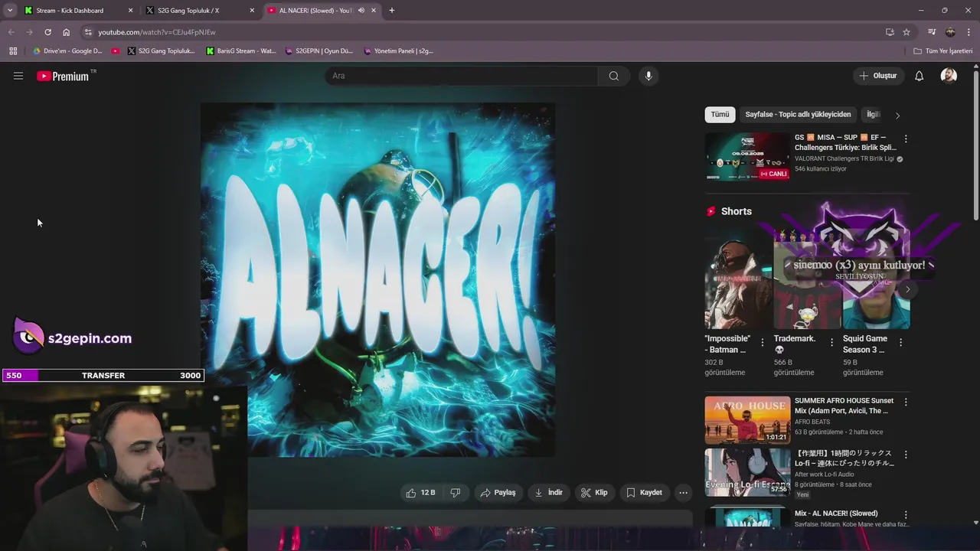Image resolution: width=980 pixels, height=551 pixels.
Task: Open the YouTube hamburger guide menu
Action: click(18, 76)
